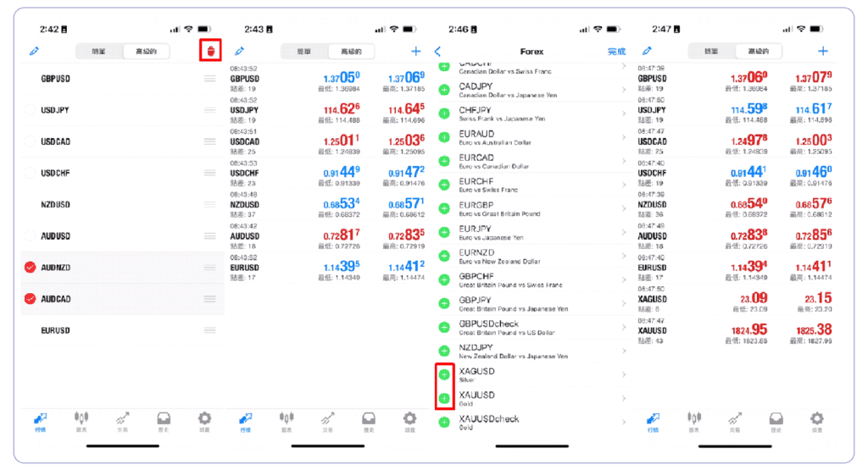Tap green plus next to GBPUSDcheck

[x=444, y=328]
